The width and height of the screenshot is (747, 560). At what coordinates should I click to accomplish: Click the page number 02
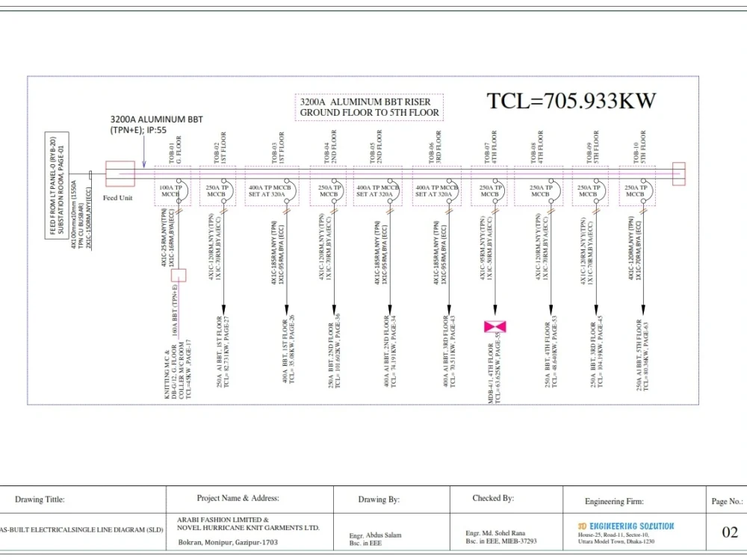730,532
